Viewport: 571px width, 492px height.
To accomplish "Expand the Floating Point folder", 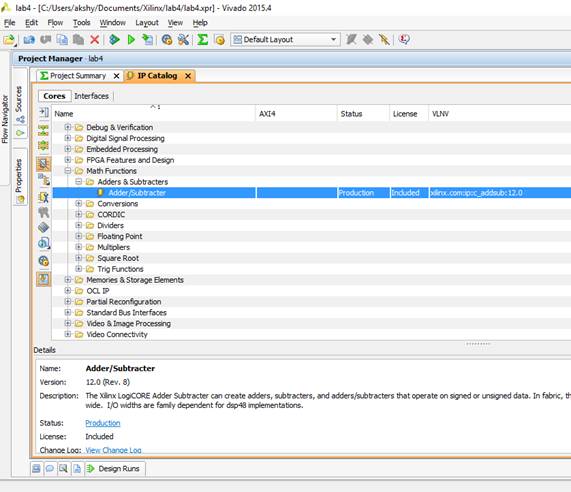I will click(78, 236).
